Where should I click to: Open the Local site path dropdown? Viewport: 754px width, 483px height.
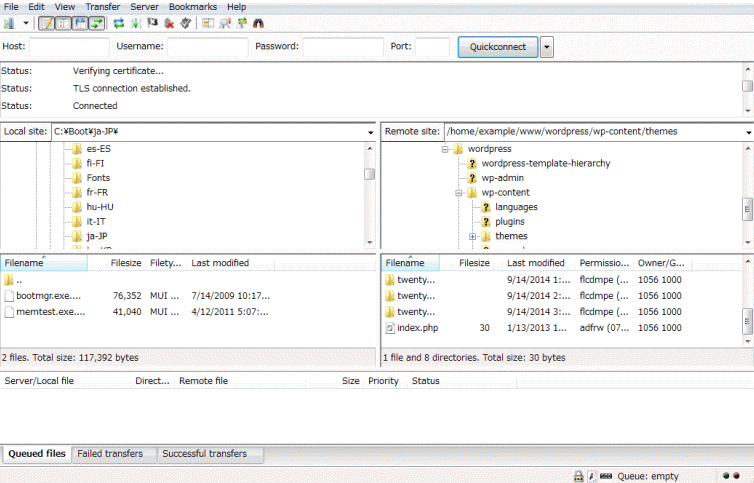[370, 132]
